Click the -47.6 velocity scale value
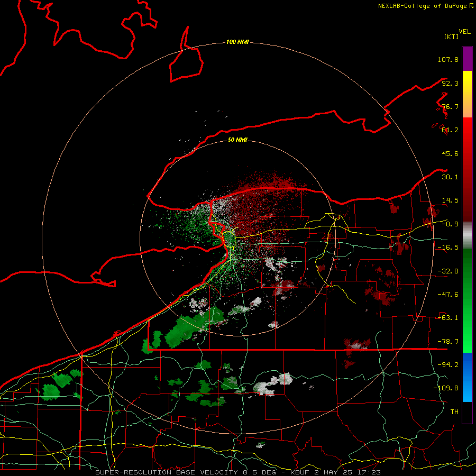The image size is (476, 476). [x=448, y=295]
